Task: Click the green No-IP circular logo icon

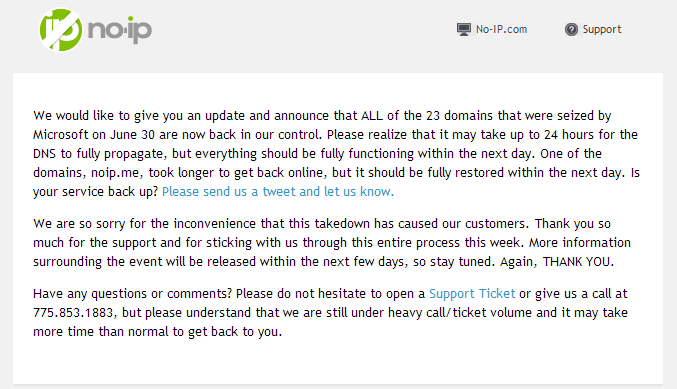Action: tap(61, 30)
